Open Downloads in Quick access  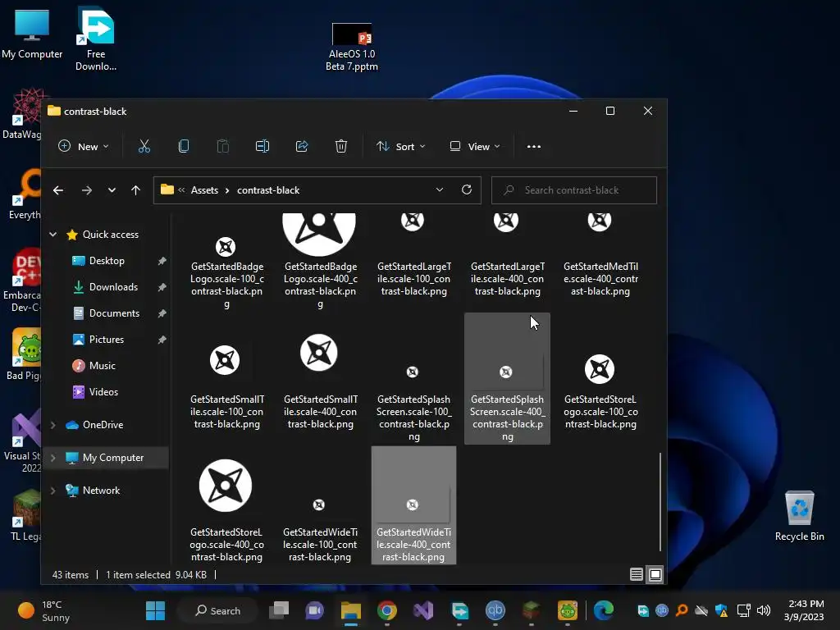pyautogui.click(x=113, y=286)
